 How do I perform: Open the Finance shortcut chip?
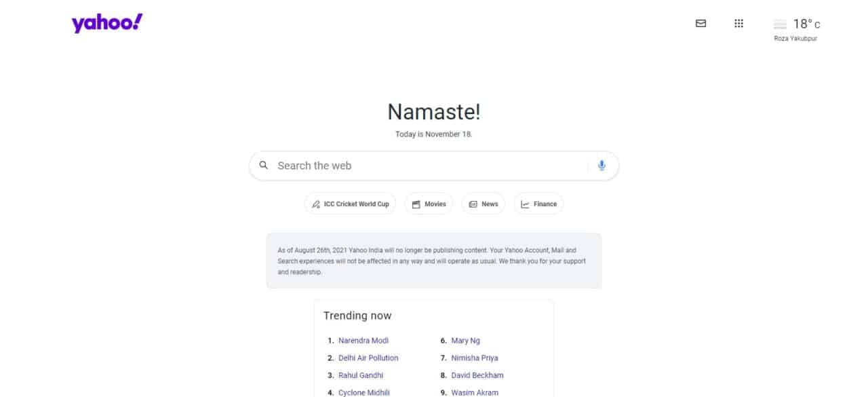coord(538,204)
